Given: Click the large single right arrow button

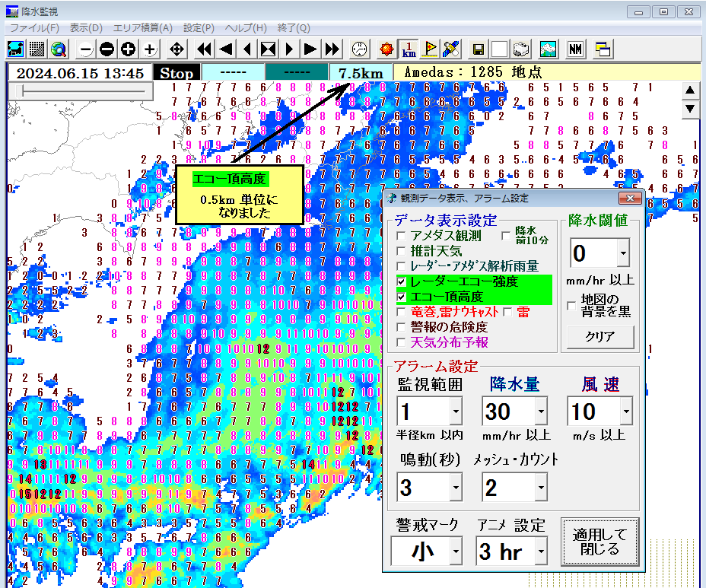Looking at the screenshot, I should (310, 49).
